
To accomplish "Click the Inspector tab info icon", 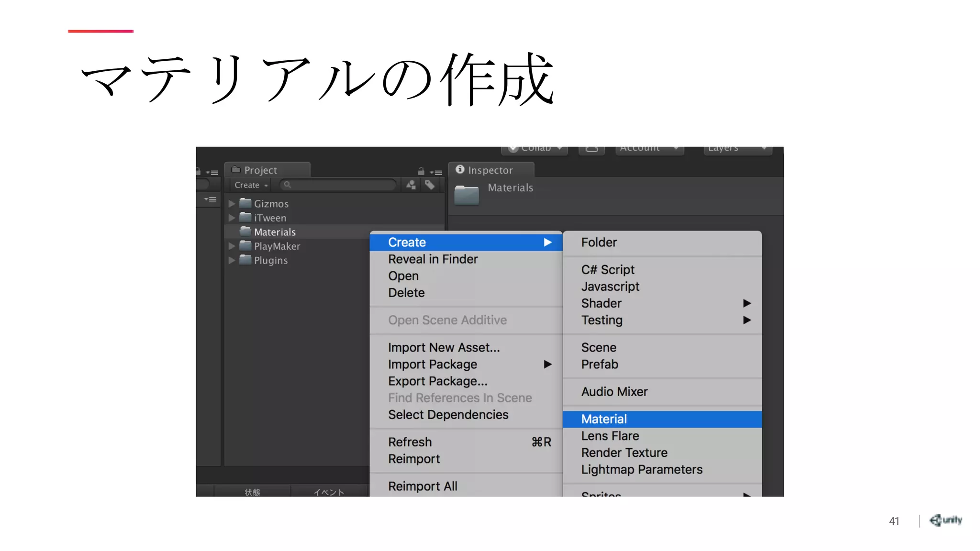I will [460, 170].
